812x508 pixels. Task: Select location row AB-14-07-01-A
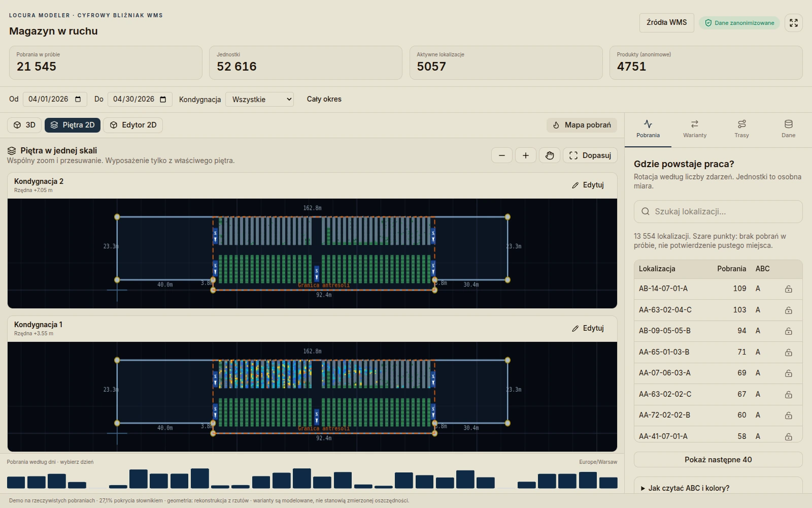[x=718, y=289]
